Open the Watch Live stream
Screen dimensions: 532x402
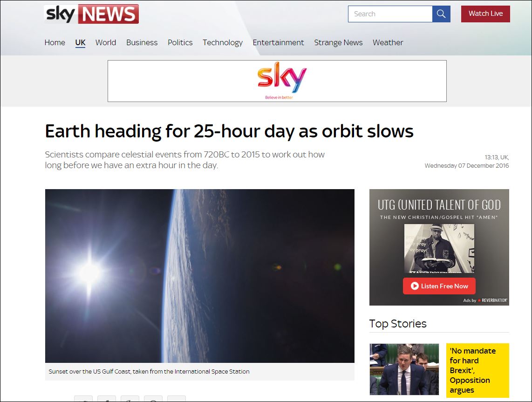click(x=485, y=14)
